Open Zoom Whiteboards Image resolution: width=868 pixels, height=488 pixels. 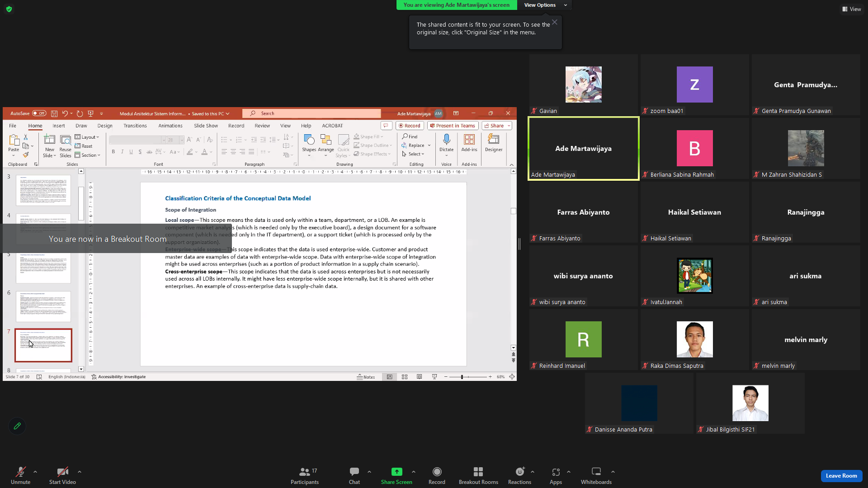coord(596,476)
